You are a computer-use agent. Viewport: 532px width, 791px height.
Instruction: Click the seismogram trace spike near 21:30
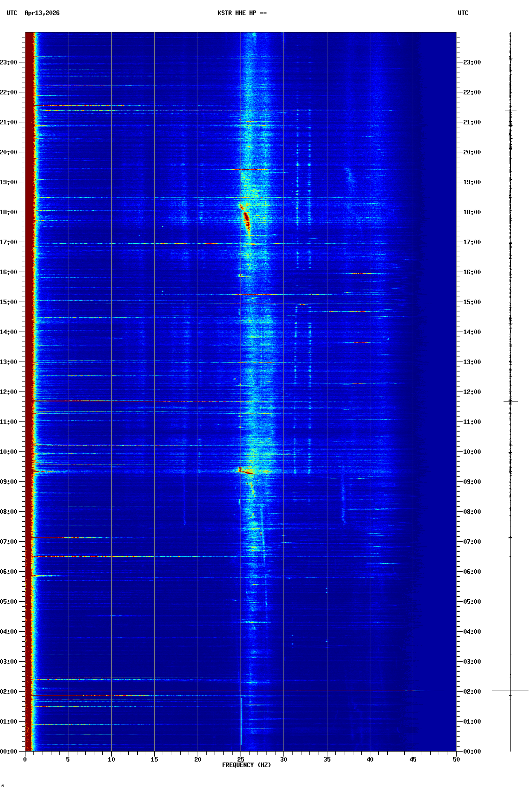click(x=510, y=110)
